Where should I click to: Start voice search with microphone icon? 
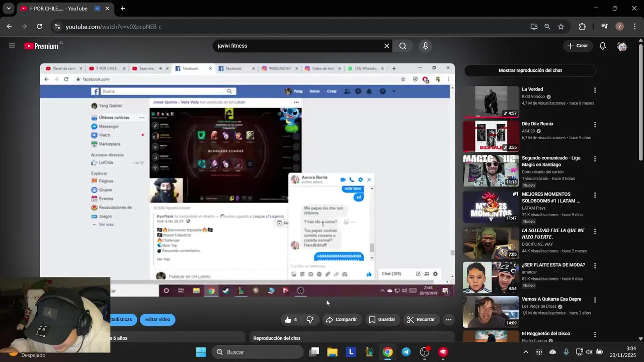pos(426,46)
